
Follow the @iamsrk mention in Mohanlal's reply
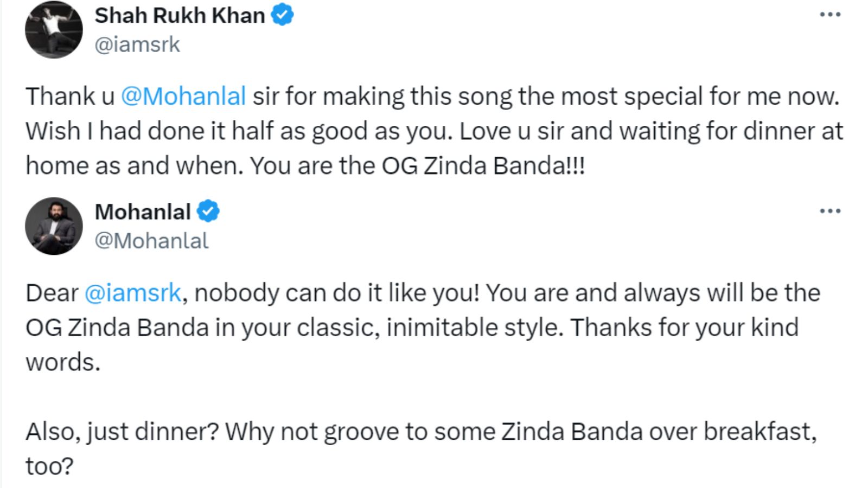[x=132, y=293]
